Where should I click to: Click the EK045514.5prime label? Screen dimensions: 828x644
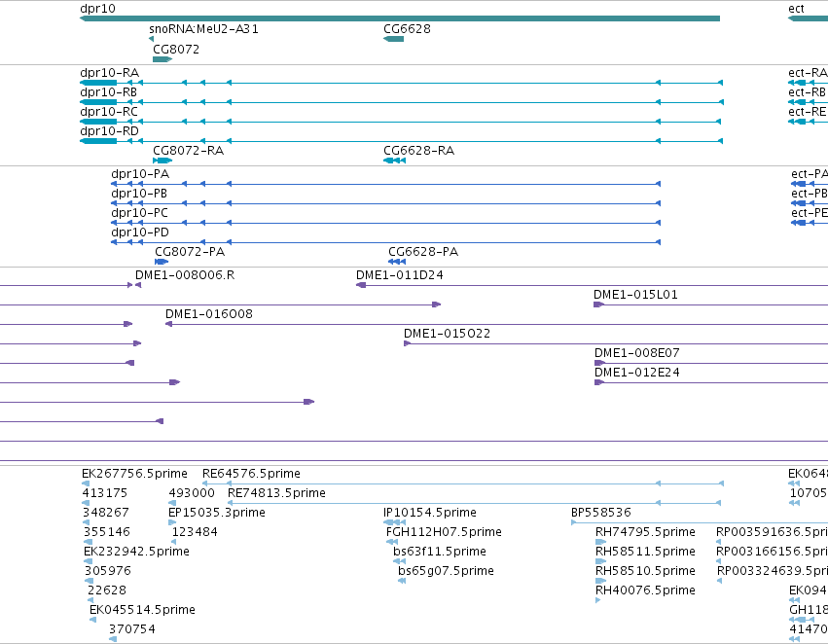point(143,610)
